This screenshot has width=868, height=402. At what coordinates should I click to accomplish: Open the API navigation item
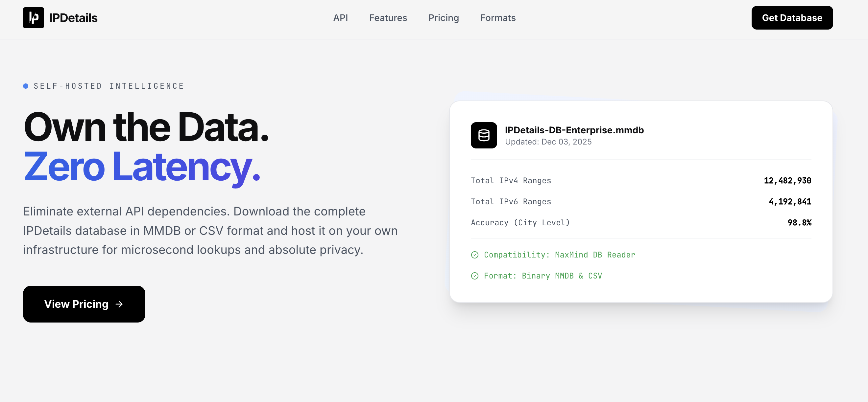340,18
